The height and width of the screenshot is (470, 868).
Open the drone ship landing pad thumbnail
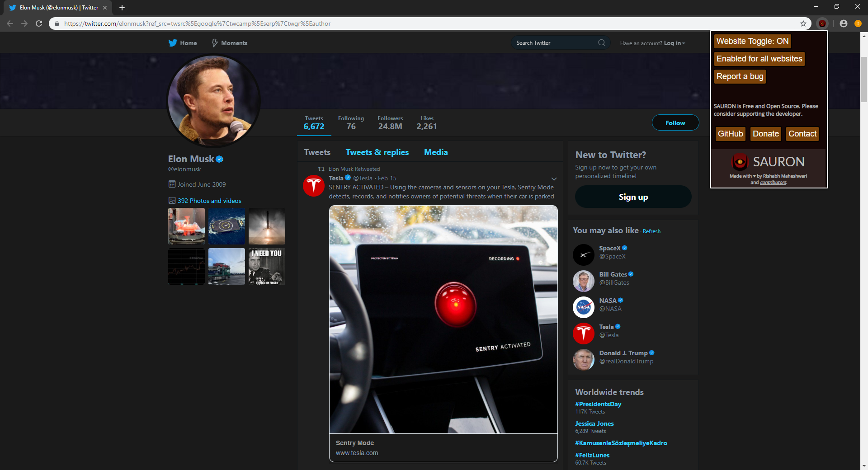[226, 226]
